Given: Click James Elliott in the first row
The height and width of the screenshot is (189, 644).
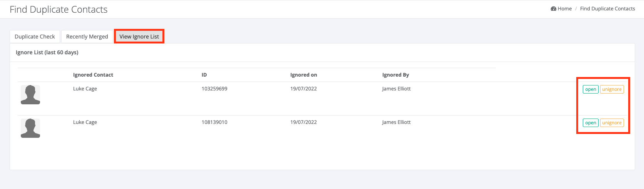Looking at the screenshot, I should pos(396,89).
